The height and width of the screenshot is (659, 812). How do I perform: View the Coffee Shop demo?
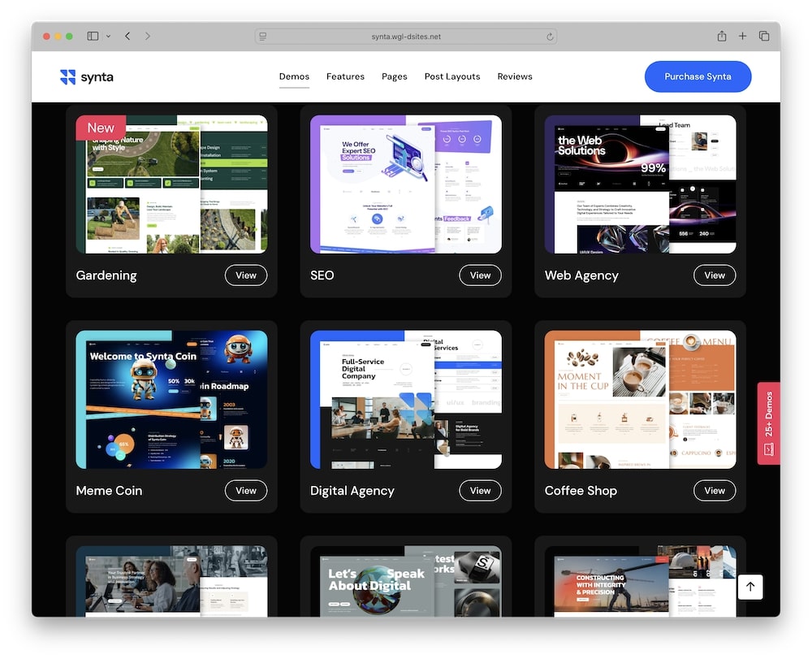point(714,491)
